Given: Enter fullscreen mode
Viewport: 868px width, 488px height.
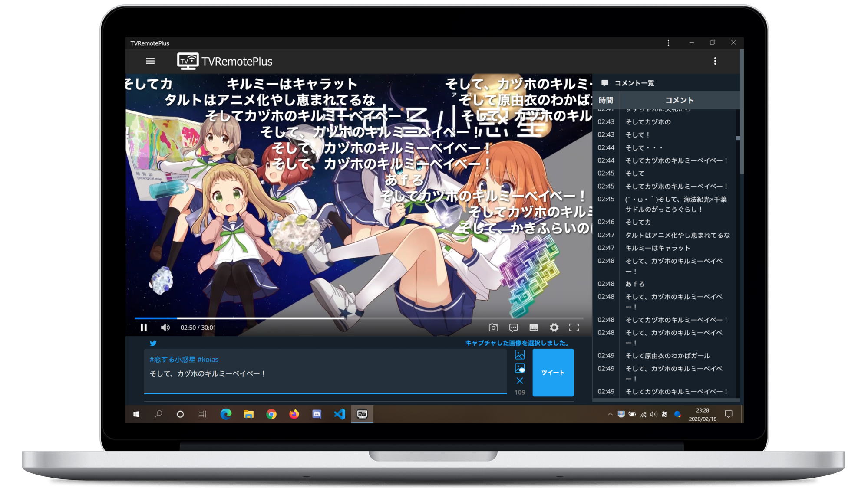Looking at the screenshot, I should coord(574,328).
